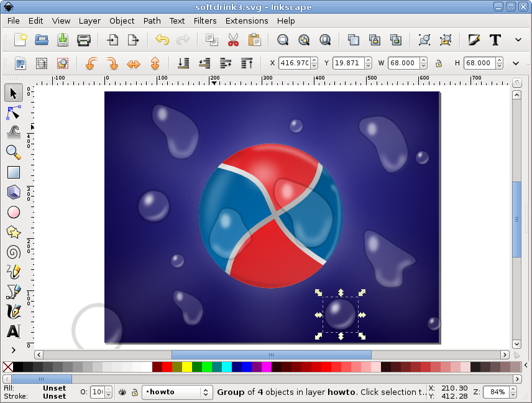The image size is (532, 403).
Task: Zoom to fit drawing
Action: [x=304, y=40]
